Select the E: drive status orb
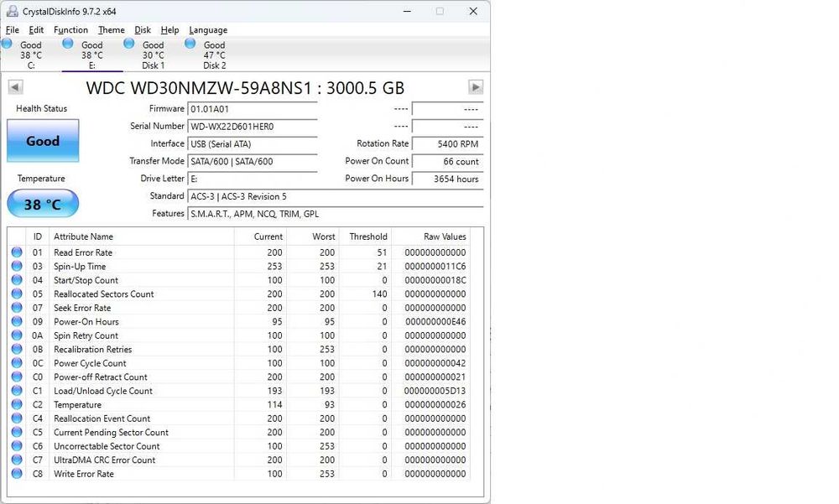839x504 pixels. (68, 44)
